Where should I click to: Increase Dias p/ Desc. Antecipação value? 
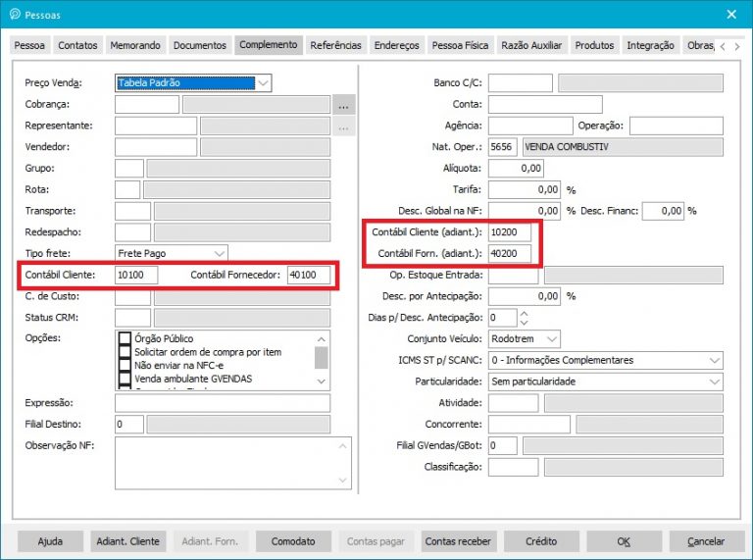click(x=524, y=314)
